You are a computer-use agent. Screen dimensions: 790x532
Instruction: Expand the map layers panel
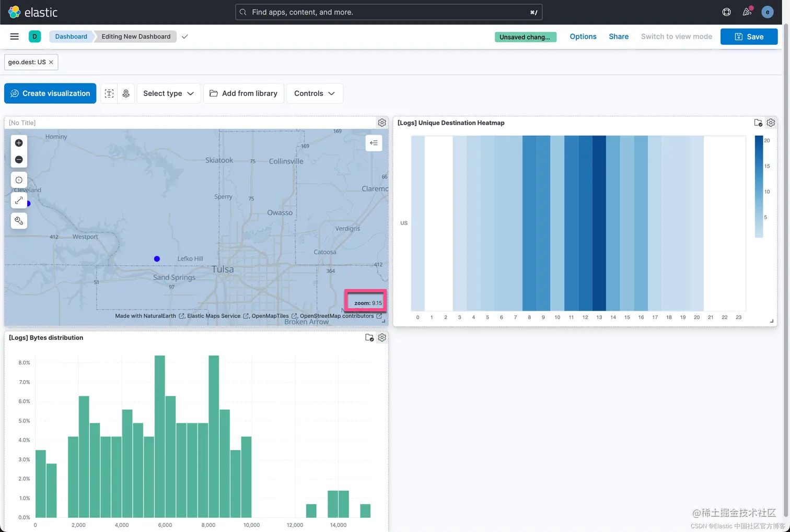[x=374, y=143]
